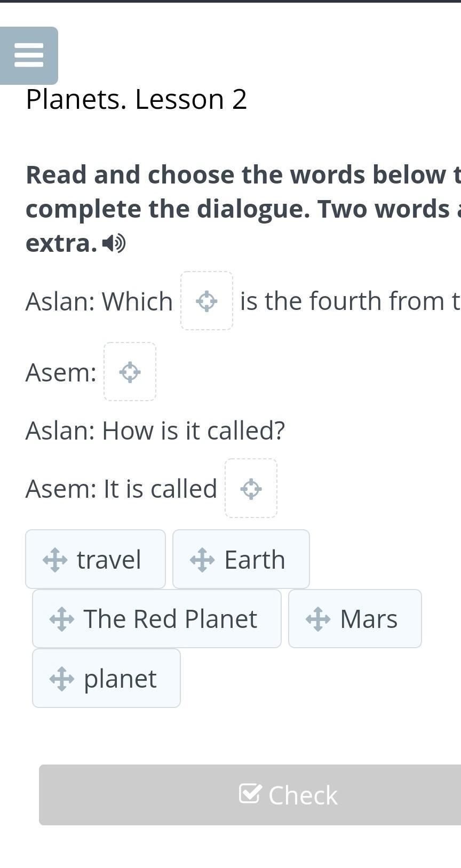The width and height of the screenshot is (461, 868).
Task: Click the drop target after 'Asem:'
Action: tap(130, 372)
